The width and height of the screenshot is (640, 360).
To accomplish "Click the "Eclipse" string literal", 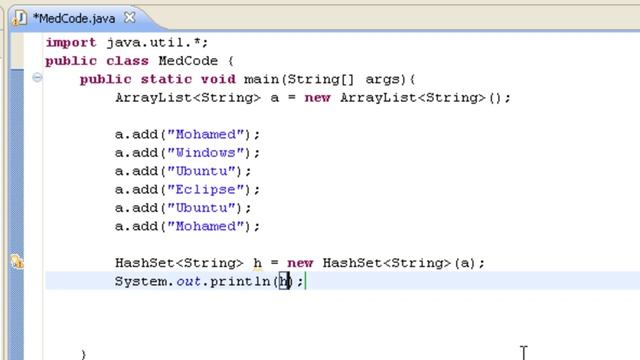I will pos(206,189).
